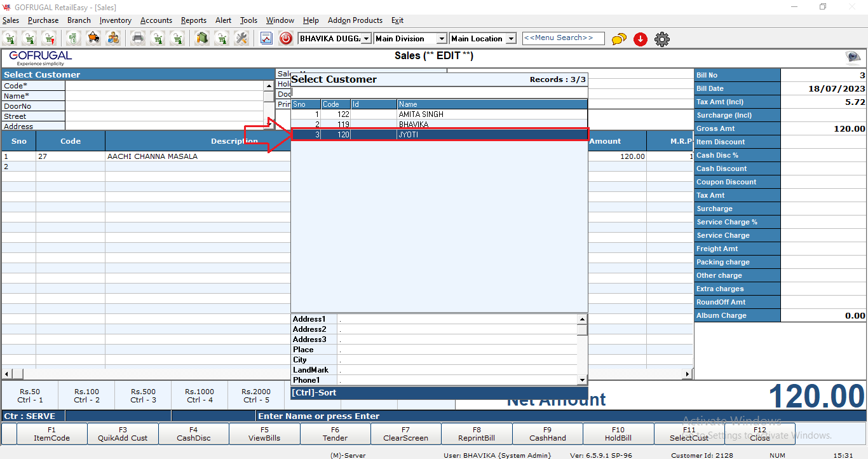Click the Rs.1000 Ctrl-4 denomination button
The image size is (868, 459).
(200, 395)
